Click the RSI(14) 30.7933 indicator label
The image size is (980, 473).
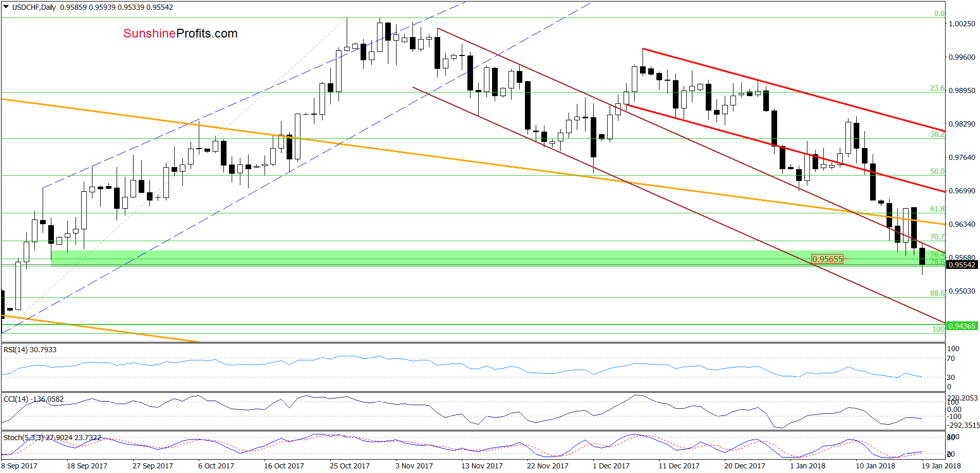[30, 350]
